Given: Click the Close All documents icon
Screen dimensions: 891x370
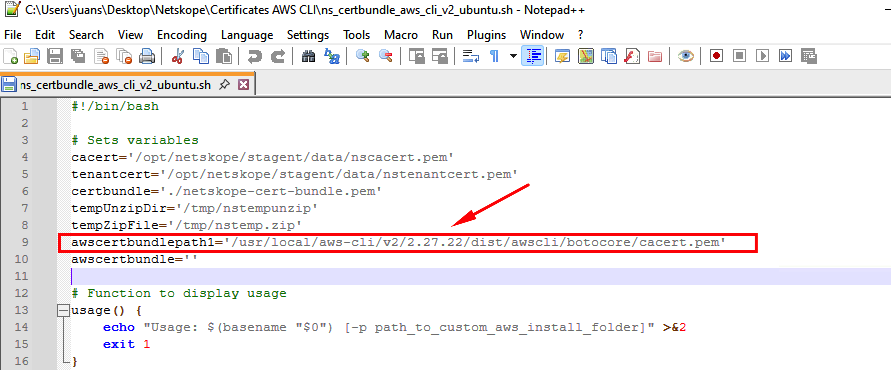Looking at the screenshot, I should pos(124,56).
